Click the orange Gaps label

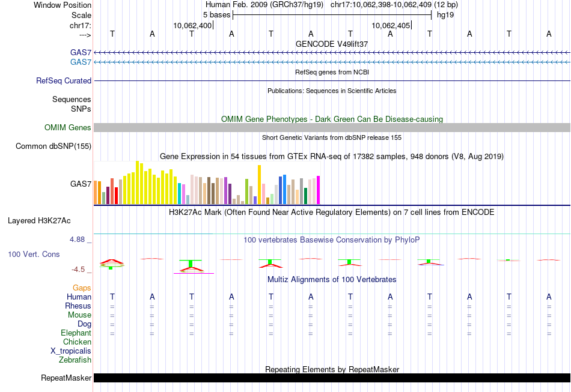coord(82,288)
